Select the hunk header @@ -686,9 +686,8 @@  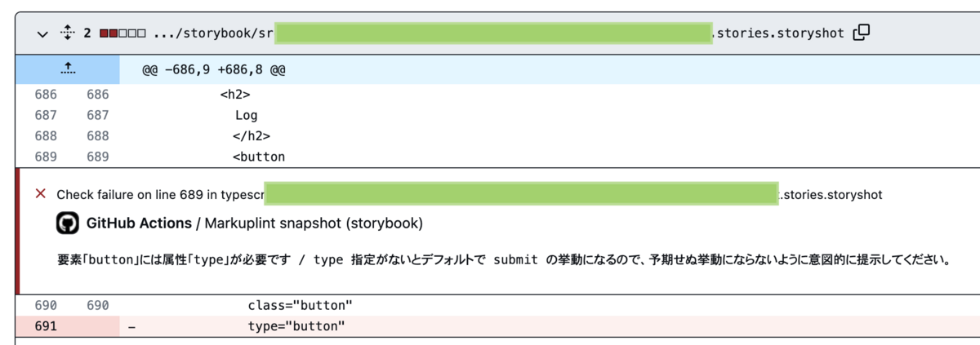coord(214,70)
